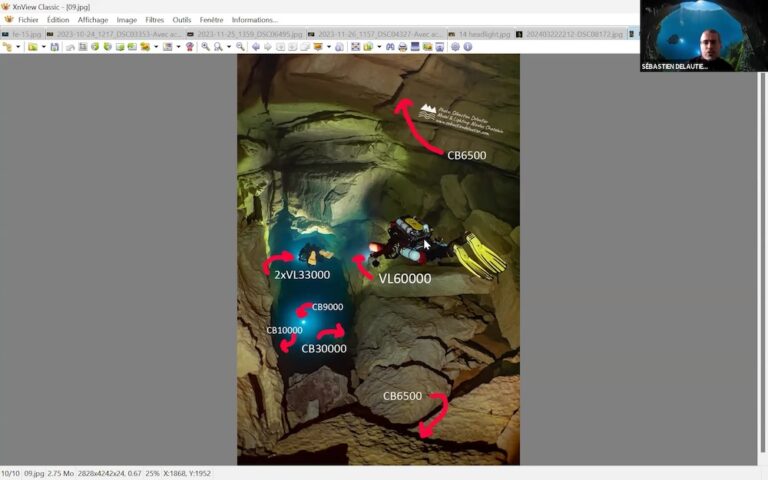
Task: Open the Affichage menu
Action: [x=93, y=20]
